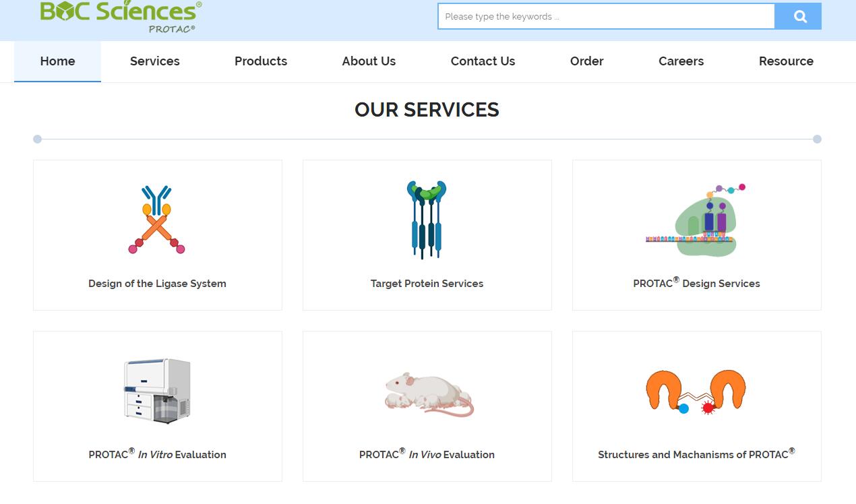Open the lab instrument in vitro icon
The width and height of the screenshot is (856, 504).
tap(157, 391)
